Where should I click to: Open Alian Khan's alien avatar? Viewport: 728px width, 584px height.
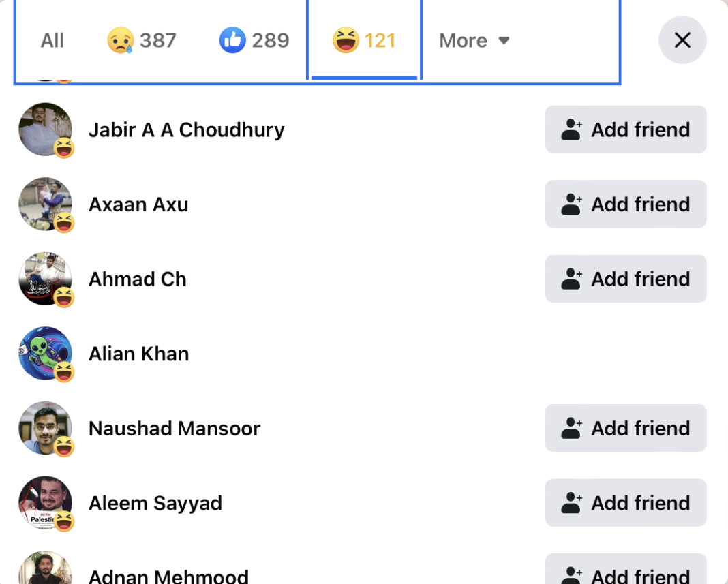pyautogui.click(x=45, y=354)
